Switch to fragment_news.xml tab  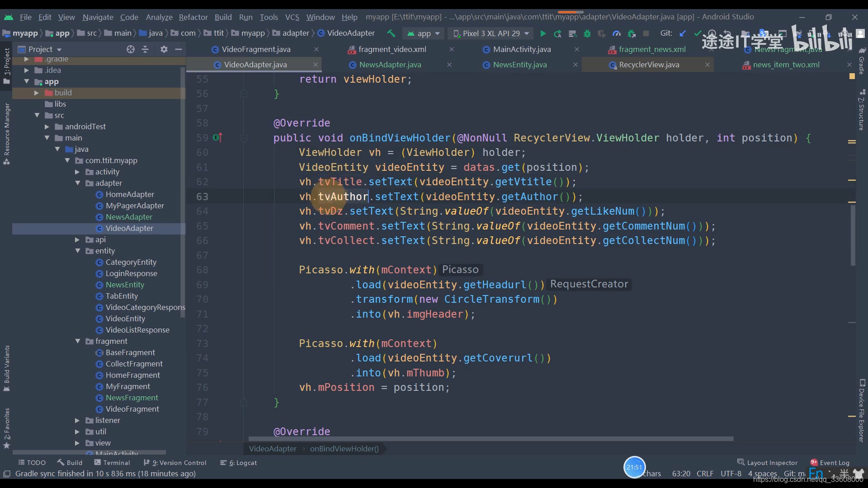pos(651,49)
